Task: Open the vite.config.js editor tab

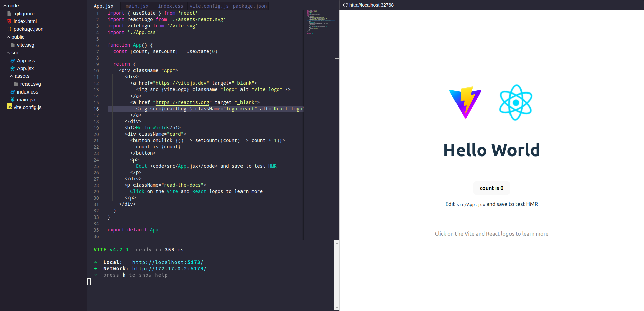Action: (x=209, y=6)
